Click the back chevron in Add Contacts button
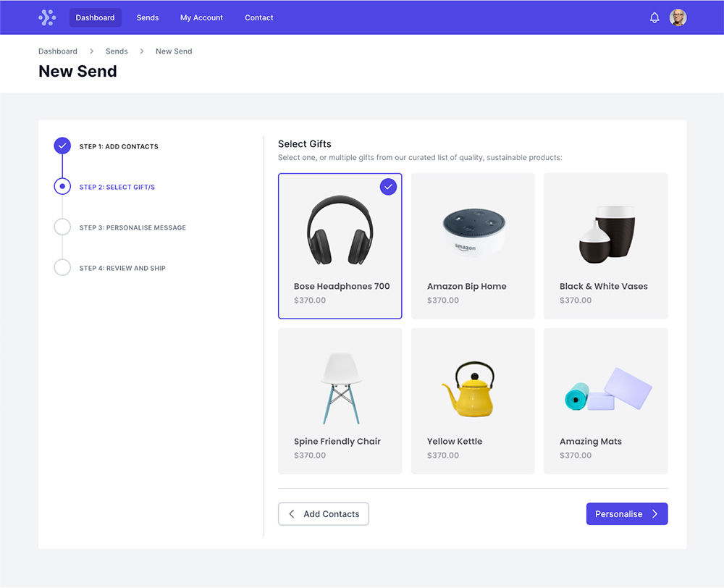724x588 pixels. (292, 513)
